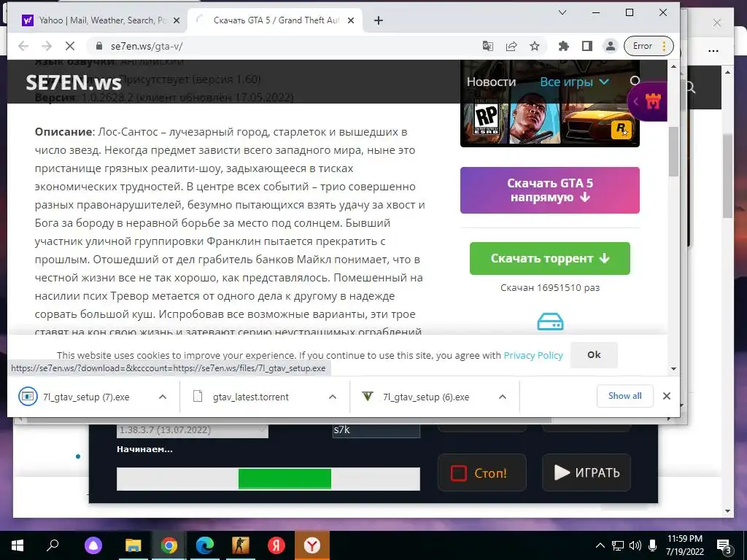
Task: Open the tab search chevron in the Chrome title bar
Action: [x=562, y=12]
